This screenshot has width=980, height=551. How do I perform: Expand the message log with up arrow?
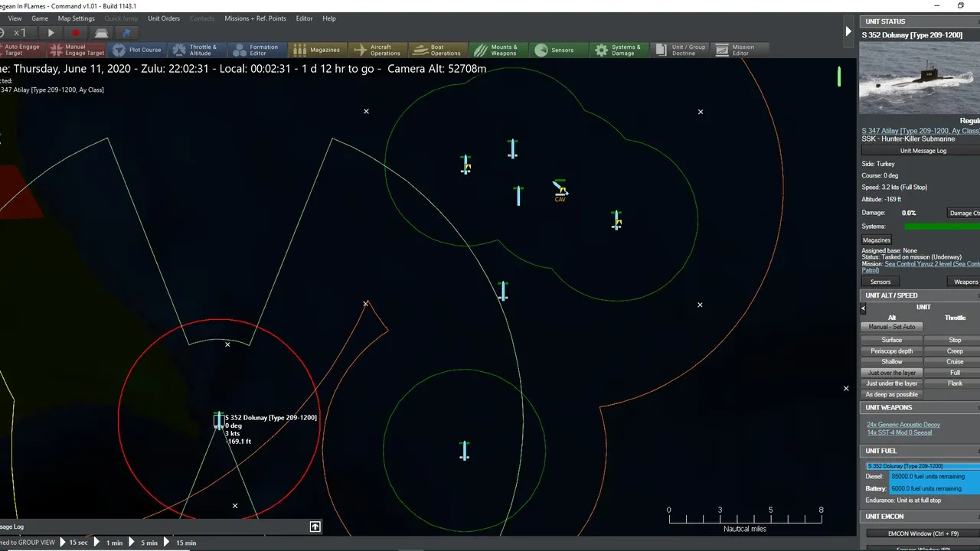pyautogui.click(x=315, y=527)
